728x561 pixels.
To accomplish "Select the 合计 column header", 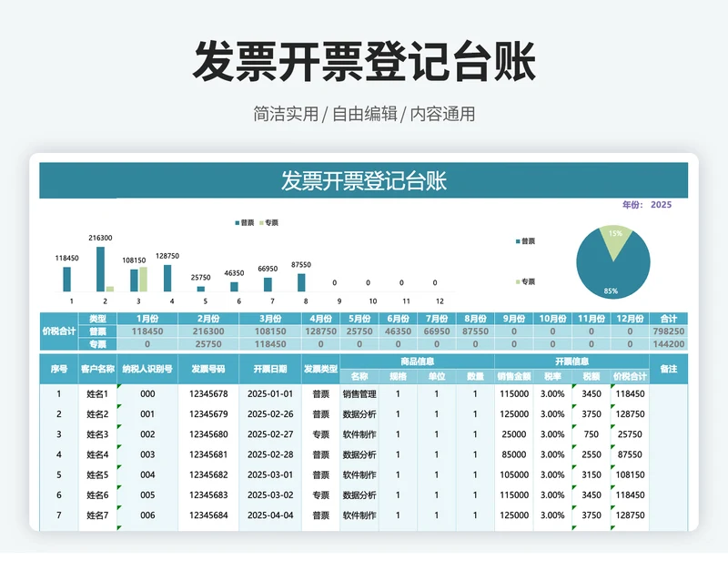I will coord(669,319).
